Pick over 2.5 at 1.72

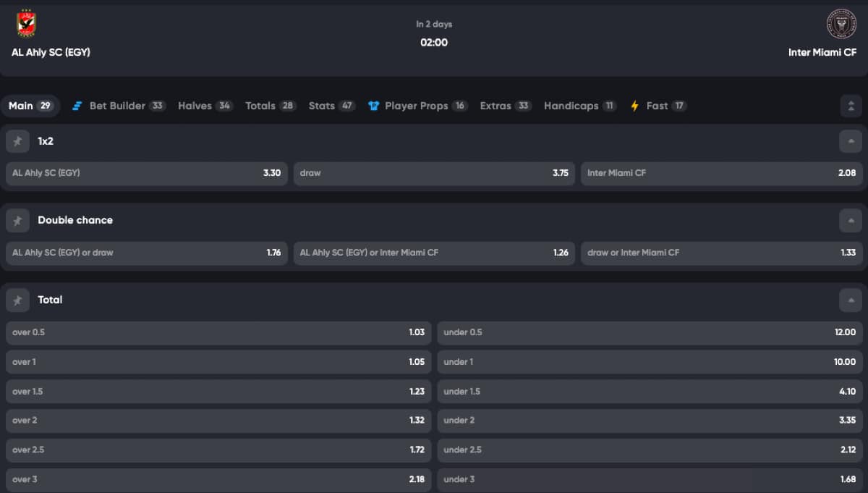(x=218, y=450)
